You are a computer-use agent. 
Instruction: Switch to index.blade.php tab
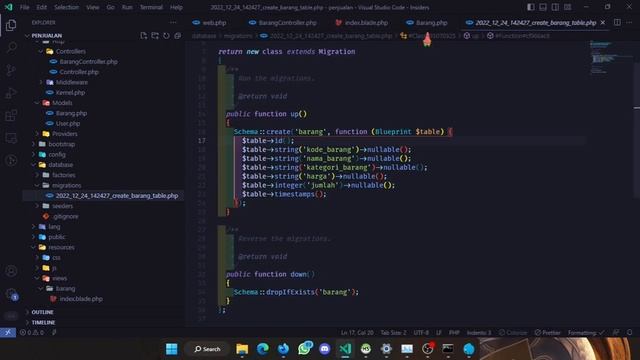pyautogui.click(x=362, y=23)
